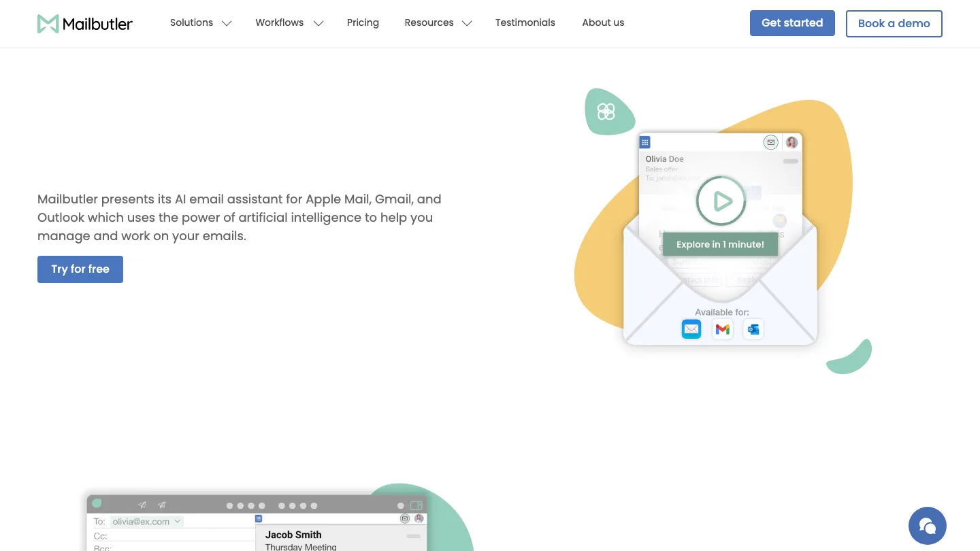980x551 pixels.
Task: Click the Try for free button
Action: pos(80,269)
